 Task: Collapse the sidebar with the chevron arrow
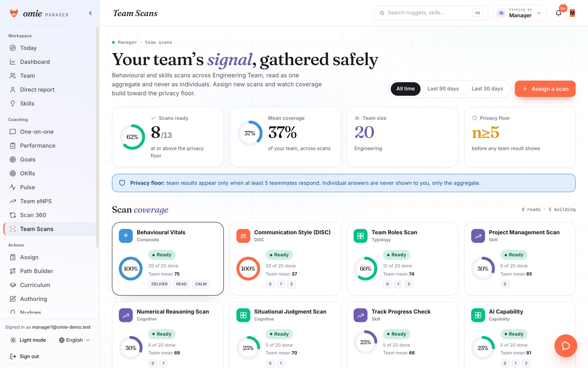click(x=90, y=13)
